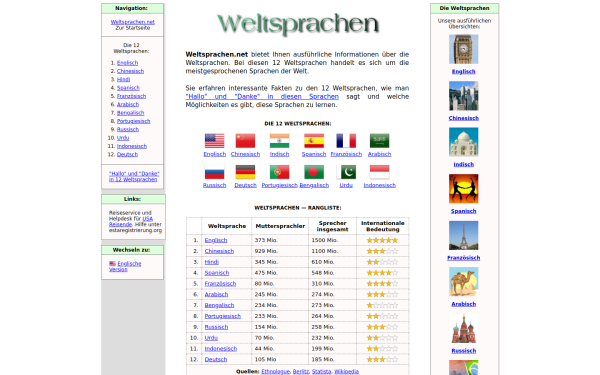
Task: Open Arabisch in the navigation list
Action: pyautogui.click(x=128, y=104)
